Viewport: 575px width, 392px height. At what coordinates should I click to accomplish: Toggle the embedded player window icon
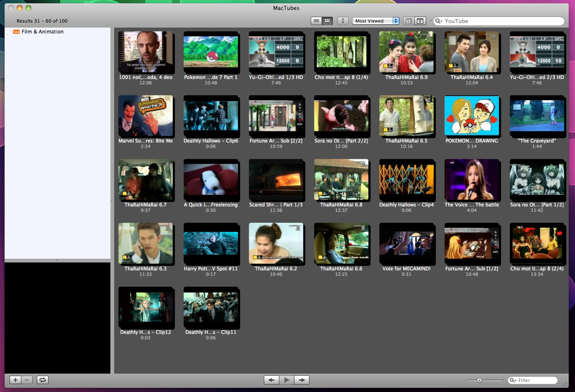(420, 21)
